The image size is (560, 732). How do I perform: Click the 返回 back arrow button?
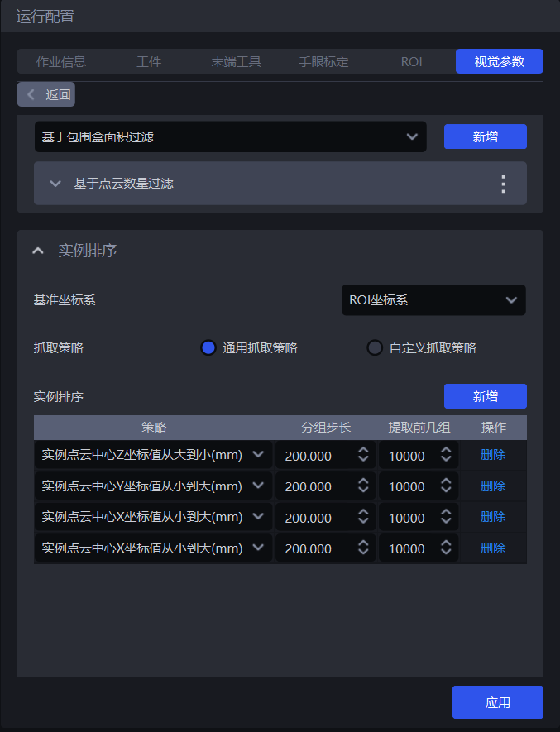coord(46,94)
